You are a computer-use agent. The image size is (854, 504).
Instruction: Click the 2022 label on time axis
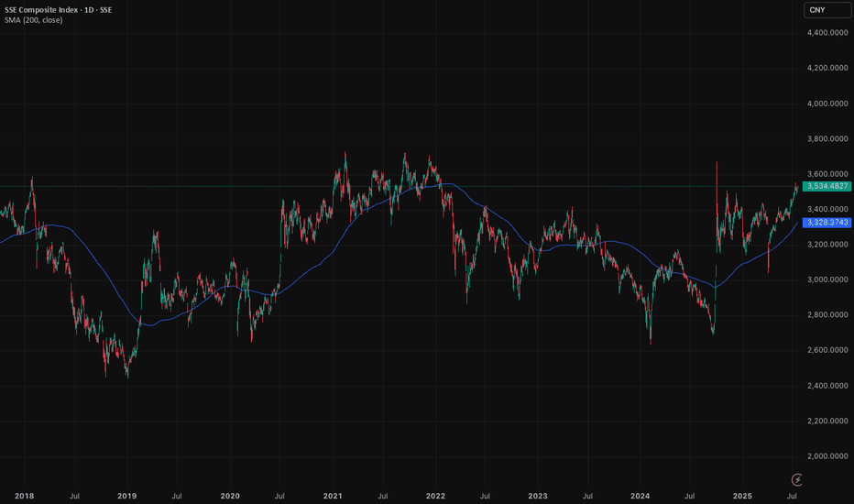point(434,495)
